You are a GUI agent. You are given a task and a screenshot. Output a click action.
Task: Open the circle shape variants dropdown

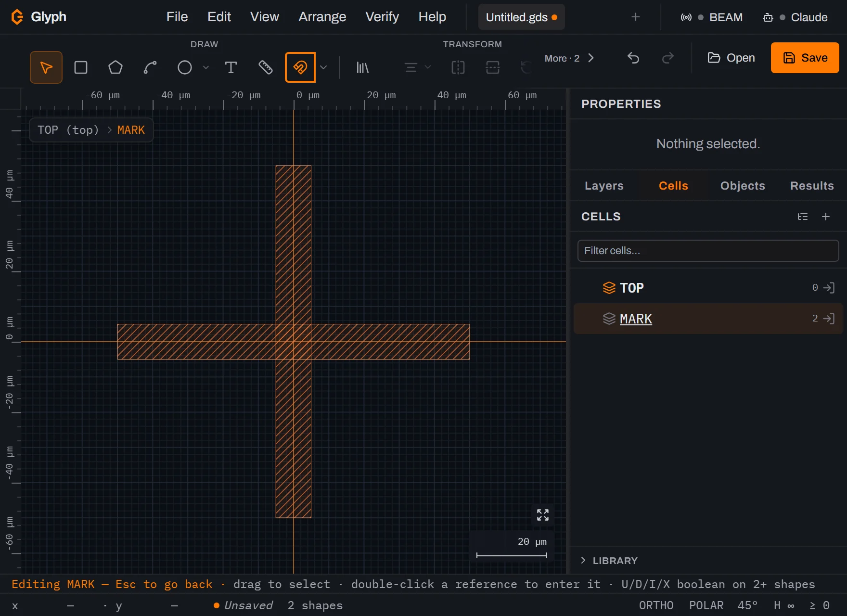206,67
